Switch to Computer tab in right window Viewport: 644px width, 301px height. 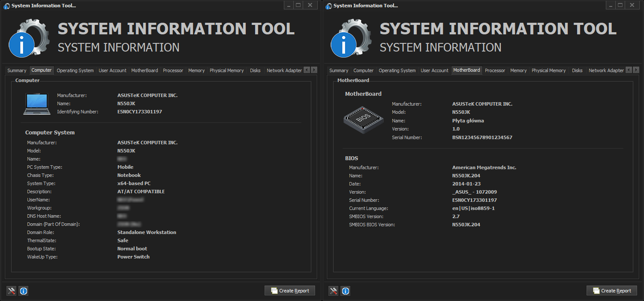[364, 70]
